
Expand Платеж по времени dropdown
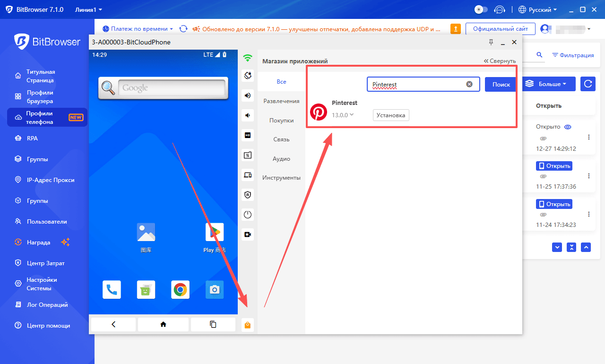pyautogui.click(x=138, y=29)
